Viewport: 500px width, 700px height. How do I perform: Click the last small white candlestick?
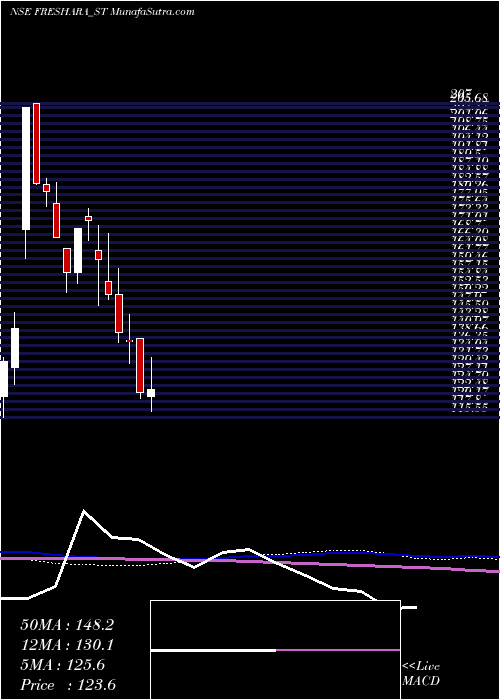pos(151,393)
